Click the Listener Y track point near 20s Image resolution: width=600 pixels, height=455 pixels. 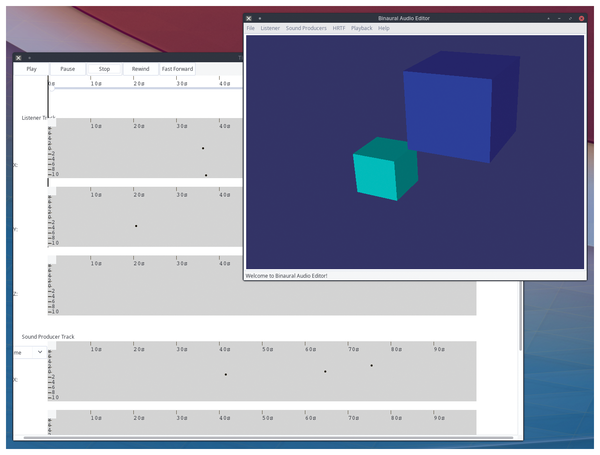(136, 226)
